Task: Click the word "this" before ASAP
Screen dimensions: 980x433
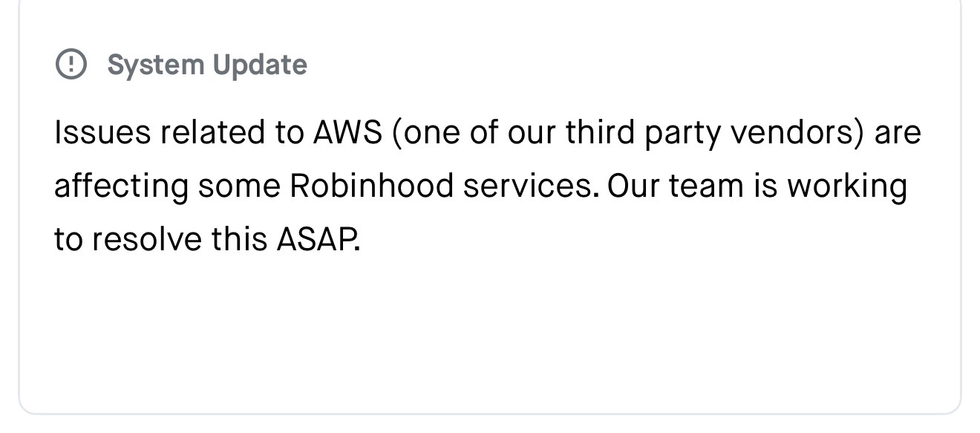Action: tap(238, 239)
